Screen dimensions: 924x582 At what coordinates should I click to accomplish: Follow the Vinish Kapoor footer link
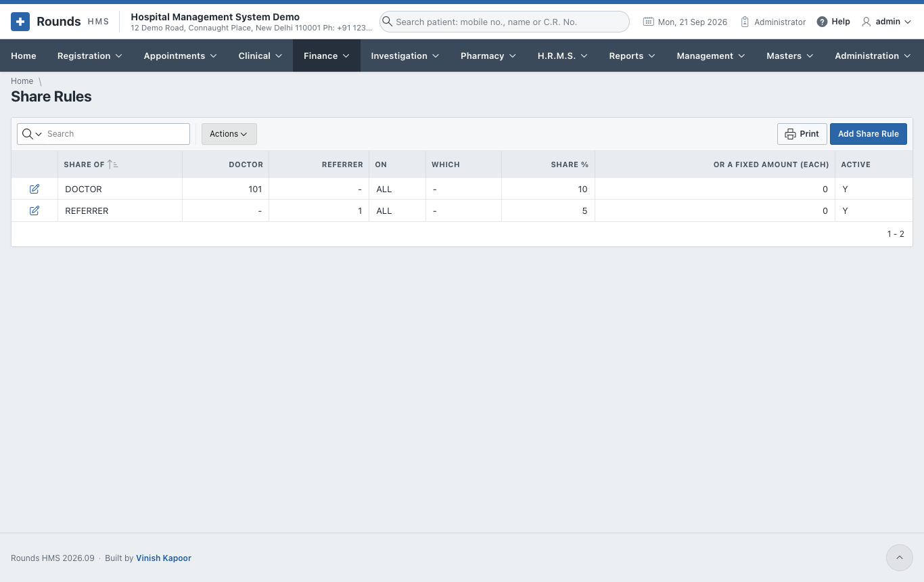tap(164, 558)
